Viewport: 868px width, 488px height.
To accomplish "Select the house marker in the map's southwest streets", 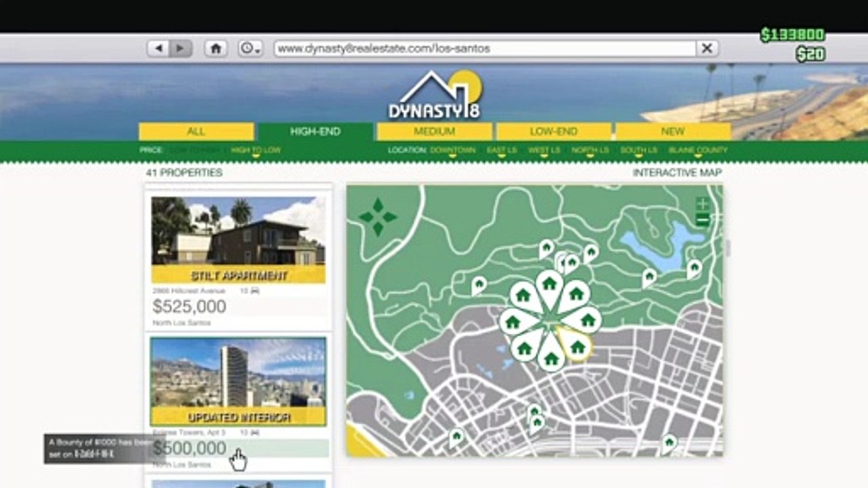I will coord(456,438).
